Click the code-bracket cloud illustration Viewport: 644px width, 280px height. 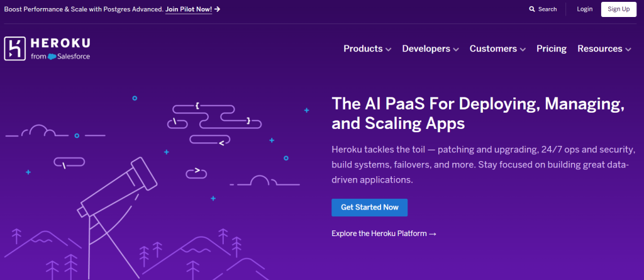(x=214, y=125)
